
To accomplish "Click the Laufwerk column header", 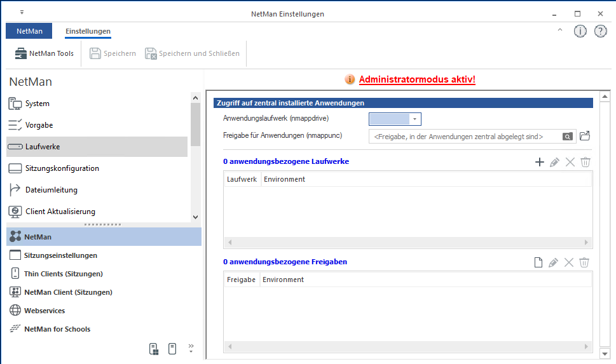I will tap(242, 179).
